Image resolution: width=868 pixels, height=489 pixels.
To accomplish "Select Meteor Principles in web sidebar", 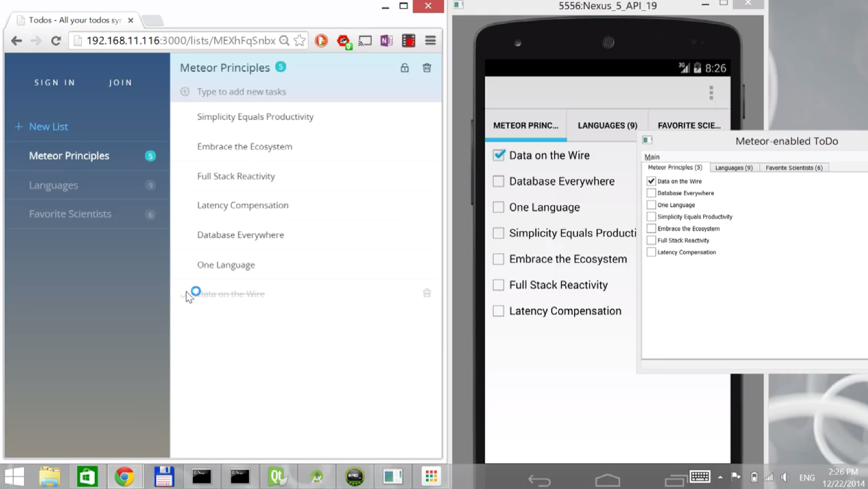I will [x=87, y=155].
